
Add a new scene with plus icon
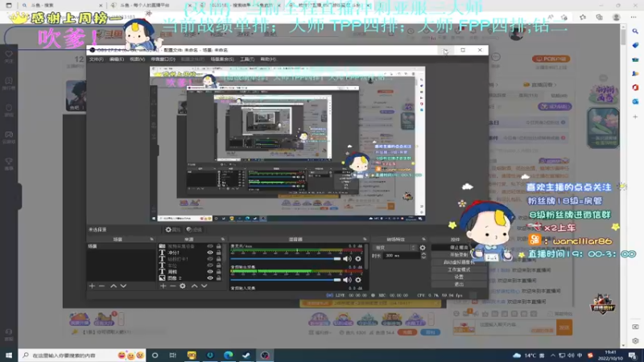click(x=92, y=286)
